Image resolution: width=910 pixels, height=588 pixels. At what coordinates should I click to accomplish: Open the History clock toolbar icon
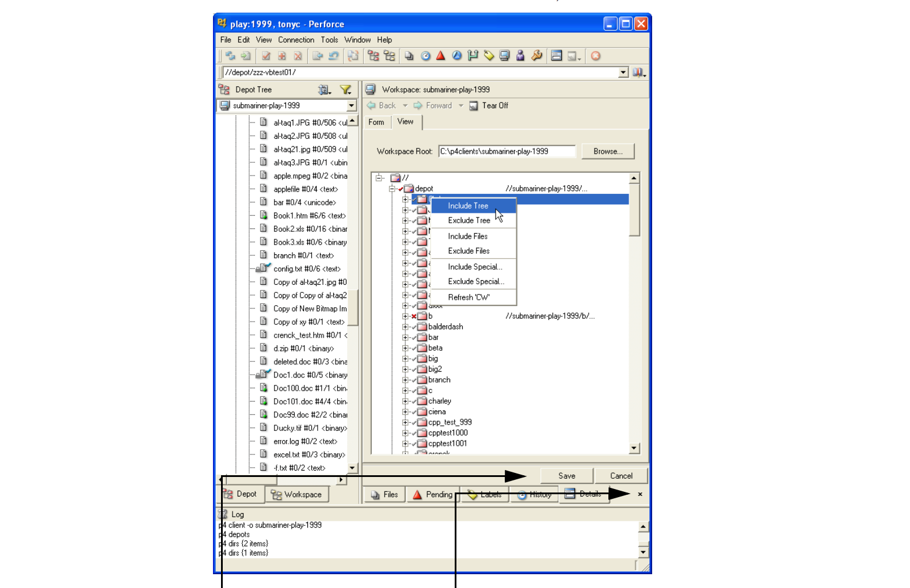click(425, 56)
